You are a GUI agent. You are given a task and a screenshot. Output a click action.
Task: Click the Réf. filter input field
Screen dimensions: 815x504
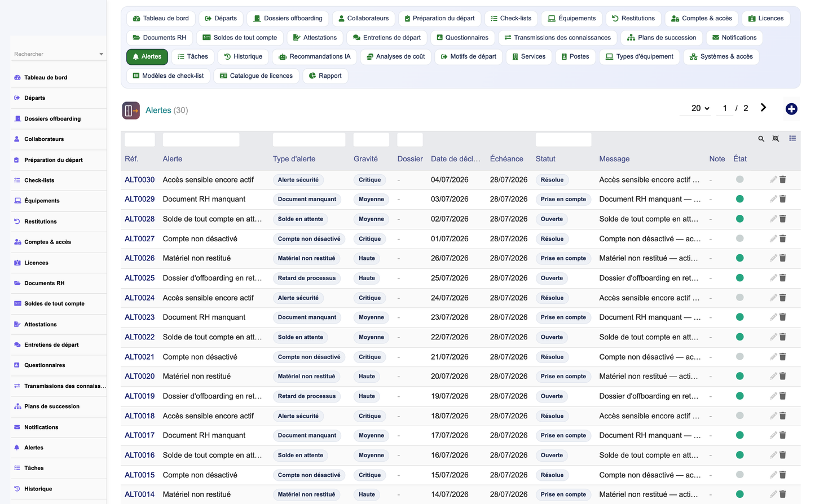(x=140, y=140)
